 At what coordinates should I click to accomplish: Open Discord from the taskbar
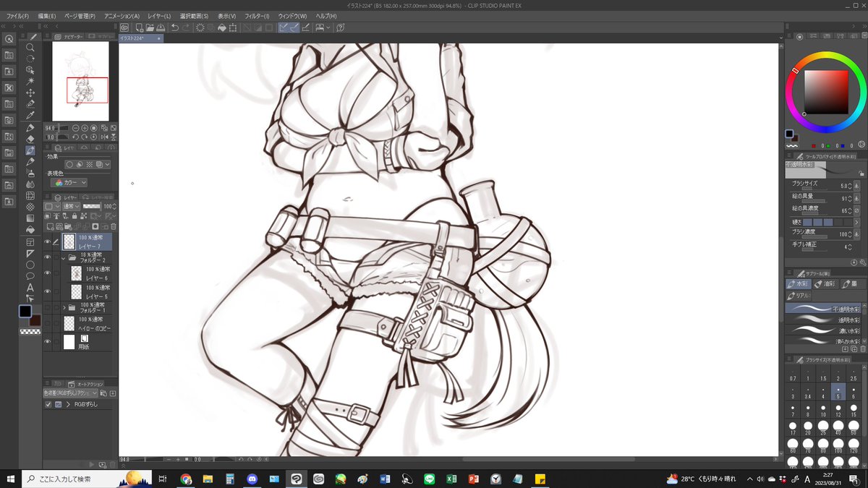(x=252, y=479)
